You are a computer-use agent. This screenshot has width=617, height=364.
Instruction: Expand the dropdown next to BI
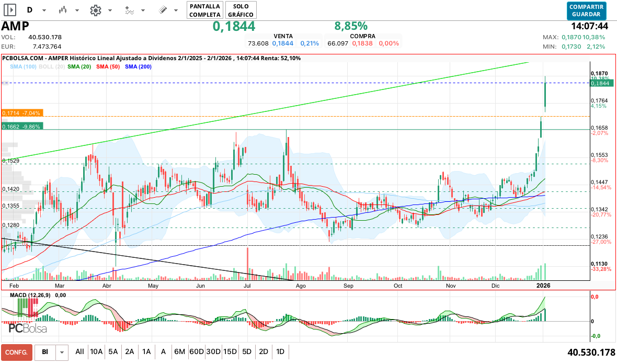coord(62,352)
